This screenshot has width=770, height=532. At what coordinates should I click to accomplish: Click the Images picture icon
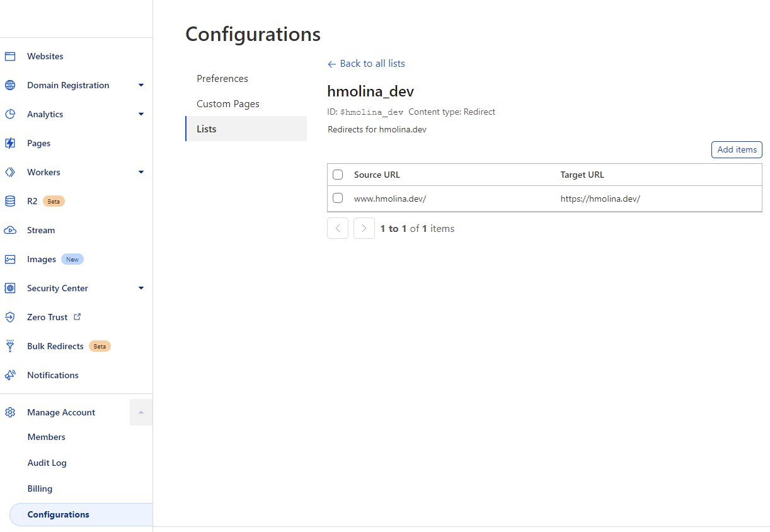click(x=10, y=259)
